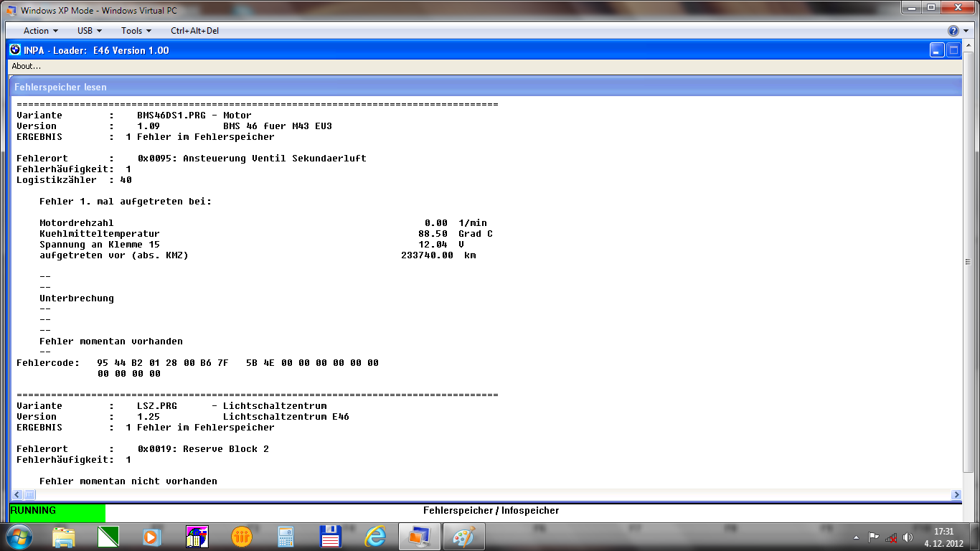Image resolution: width=980 pixels, height=551 pixels.
Task: Click the horizontal scrollbar thumb in INPA
Action: click(30, 494)
